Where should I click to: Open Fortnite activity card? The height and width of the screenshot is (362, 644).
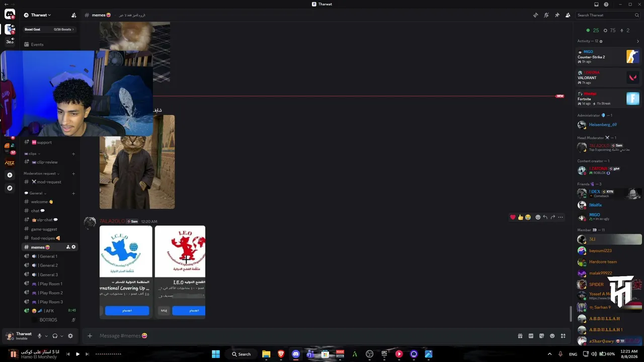point(608,98)
